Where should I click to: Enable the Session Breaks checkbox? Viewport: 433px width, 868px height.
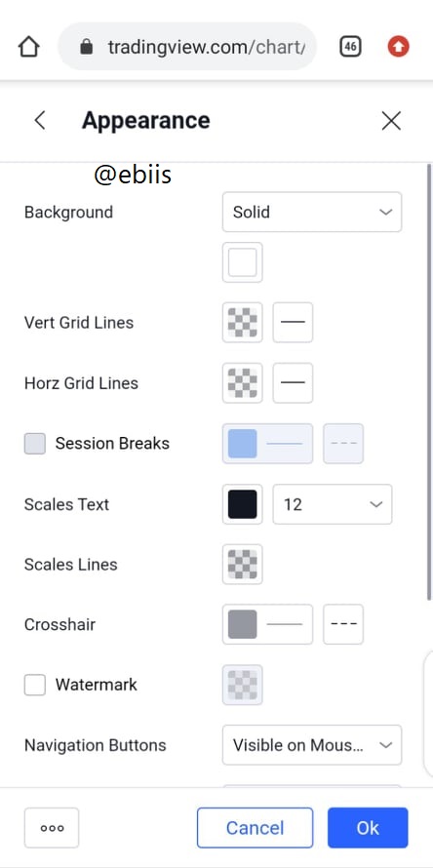(x=35, y=444)
